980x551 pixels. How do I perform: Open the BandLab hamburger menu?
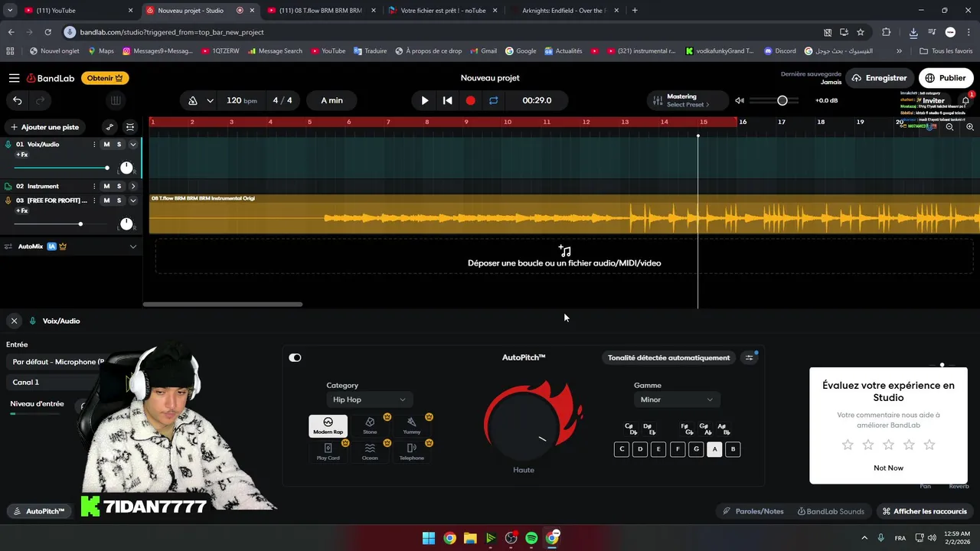14,78
